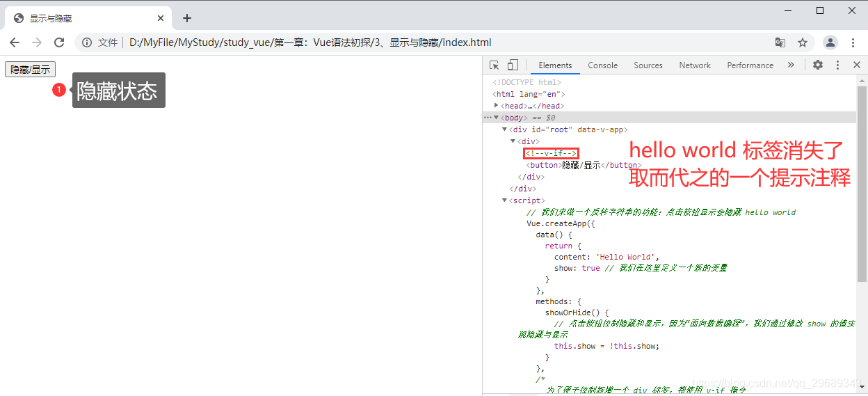Open the Chrome profile avatar
Screen dimensions: 868x396
click(x=830, y=42)
